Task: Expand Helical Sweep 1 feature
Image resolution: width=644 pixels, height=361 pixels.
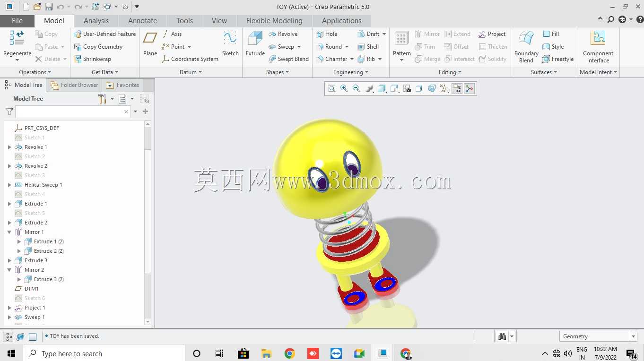Action: [x=9, y=185]
